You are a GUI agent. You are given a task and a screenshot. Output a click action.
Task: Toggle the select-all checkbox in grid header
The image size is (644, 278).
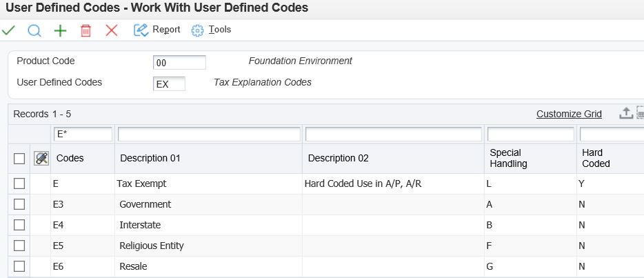[x=19, y=159]
